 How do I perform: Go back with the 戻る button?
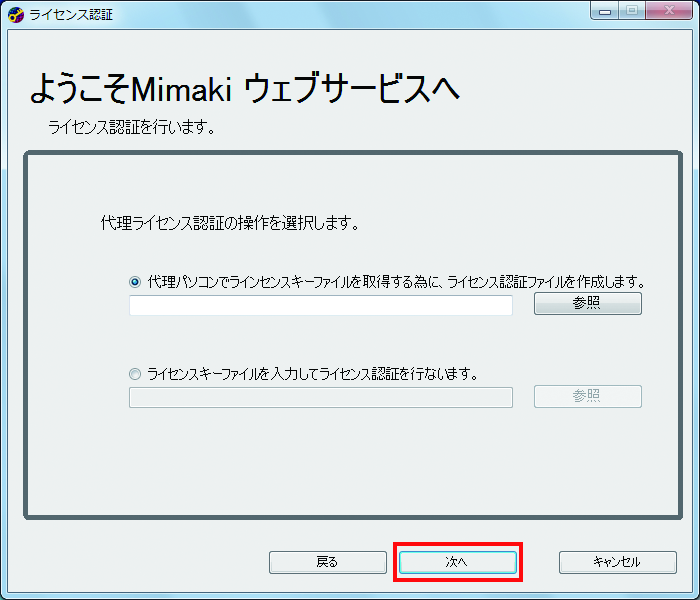(327, 562)
